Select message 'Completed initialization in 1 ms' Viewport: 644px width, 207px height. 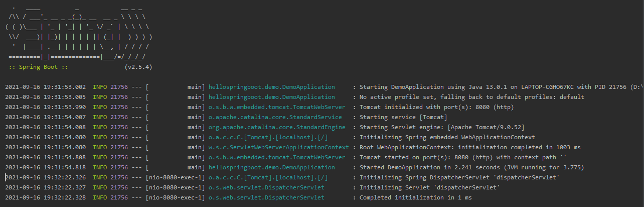[416, 197]
